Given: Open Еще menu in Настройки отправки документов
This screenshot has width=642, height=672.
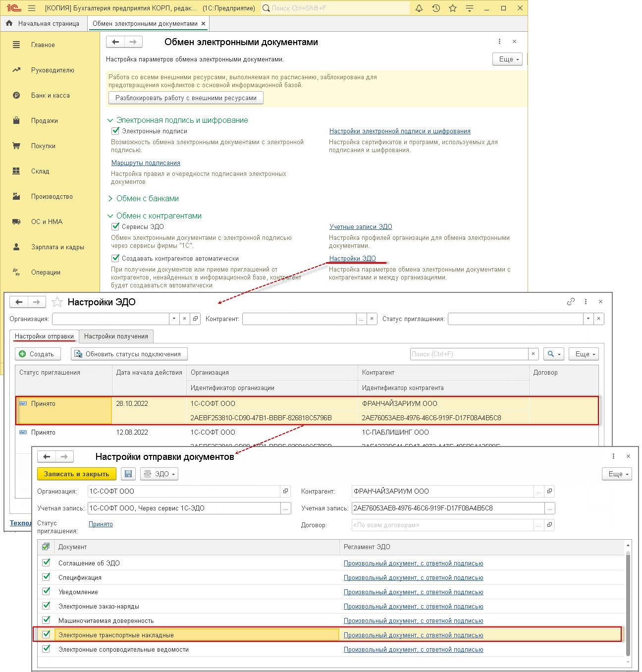Looking at the screenshot, I should click(617, 474).
